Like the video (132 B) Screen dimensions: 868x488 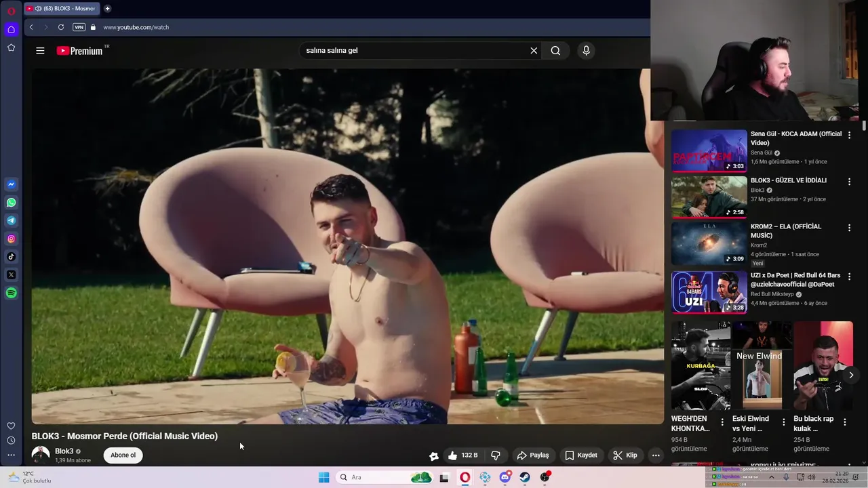[462, 455]
